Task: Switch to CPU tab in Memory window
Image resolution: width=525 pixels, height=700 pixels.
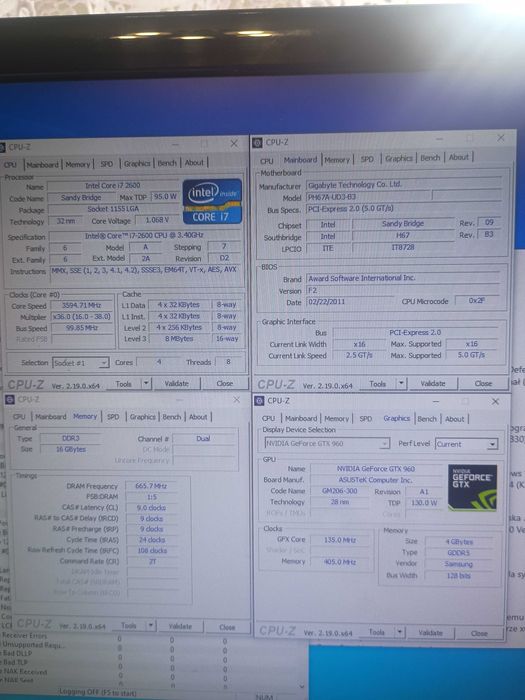Action: (x=19, y=417)
